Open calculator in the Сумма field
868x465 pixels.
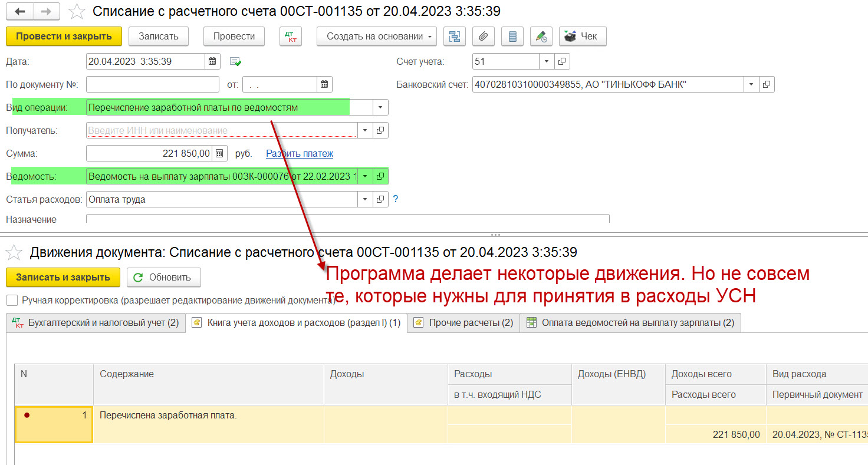tap(219, 154)
